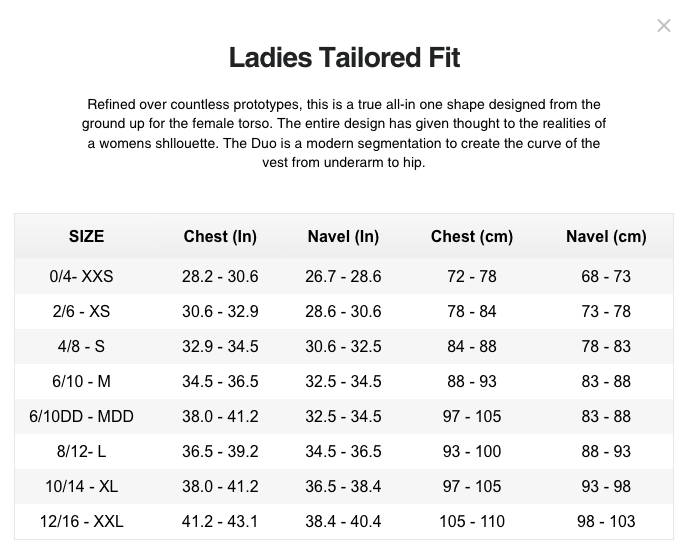
Task: Click the 6/10DD - MDD size row
Action: click(x=344, y=416)
